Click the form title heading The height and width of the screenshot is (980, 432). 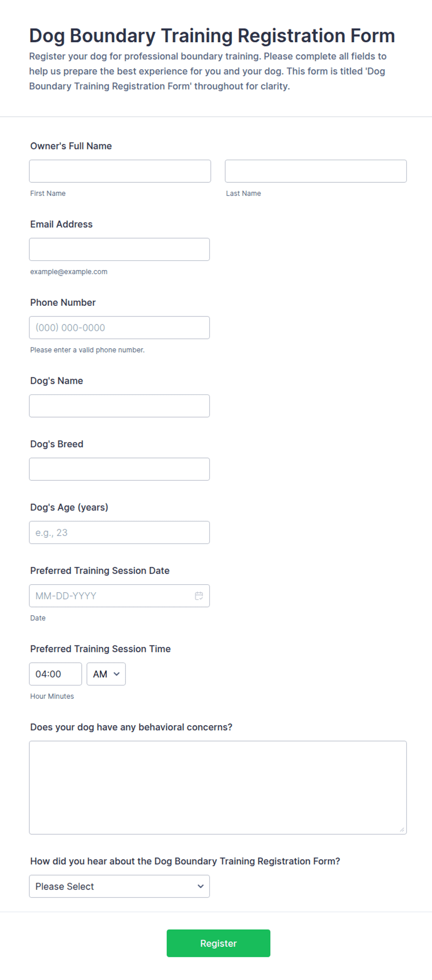pyautogui.click(x=212, y=36)
